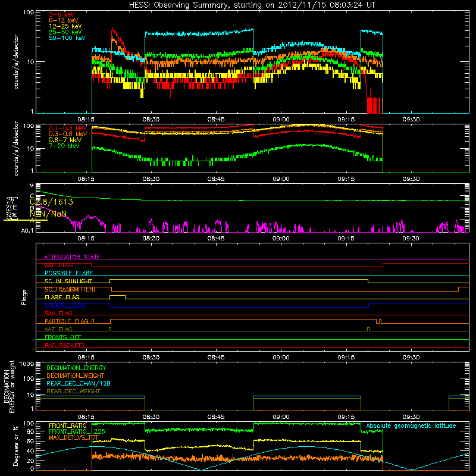Click the "DECIMATION_ENERGY" legend label
This screenshot has height=476, width=476.
coord(76,368)
